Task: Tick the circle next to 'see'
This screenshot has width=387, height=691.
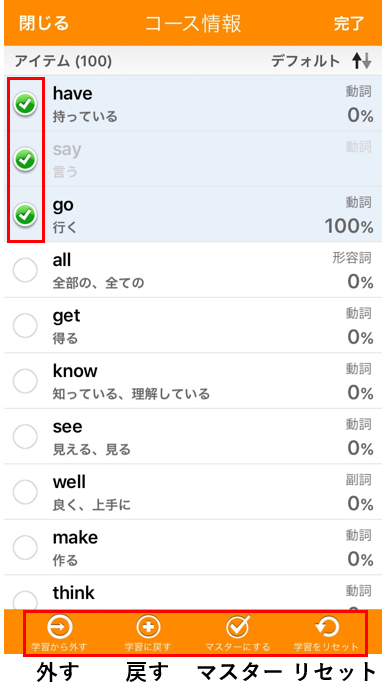Action: coord(25,437)
